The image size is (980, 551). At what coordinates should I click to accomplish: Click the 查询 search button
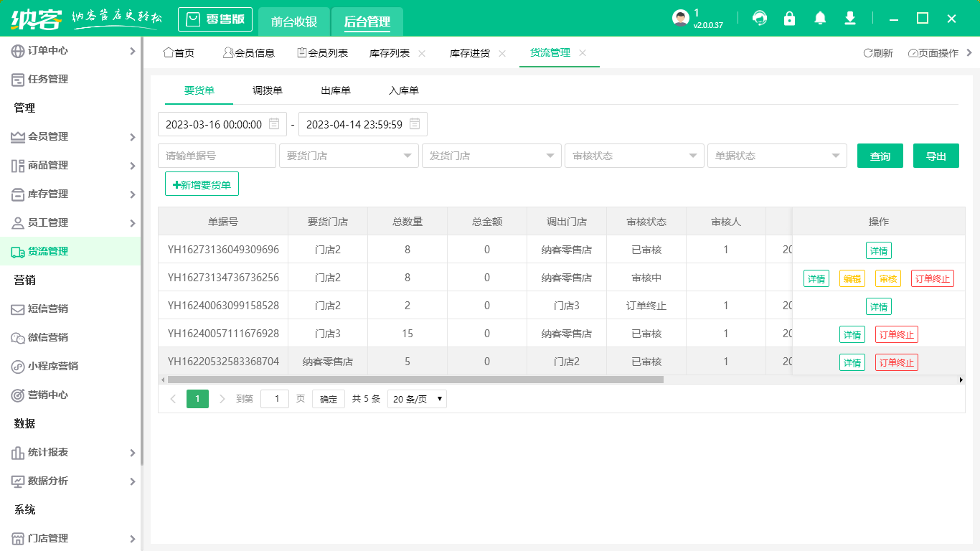880,155
